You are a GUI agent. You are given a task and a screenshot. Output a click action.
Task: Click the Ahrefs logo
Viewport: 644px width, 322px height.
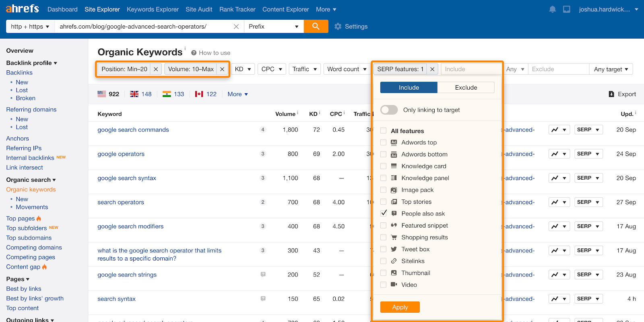pyautogui.click(x=23, y=8)
